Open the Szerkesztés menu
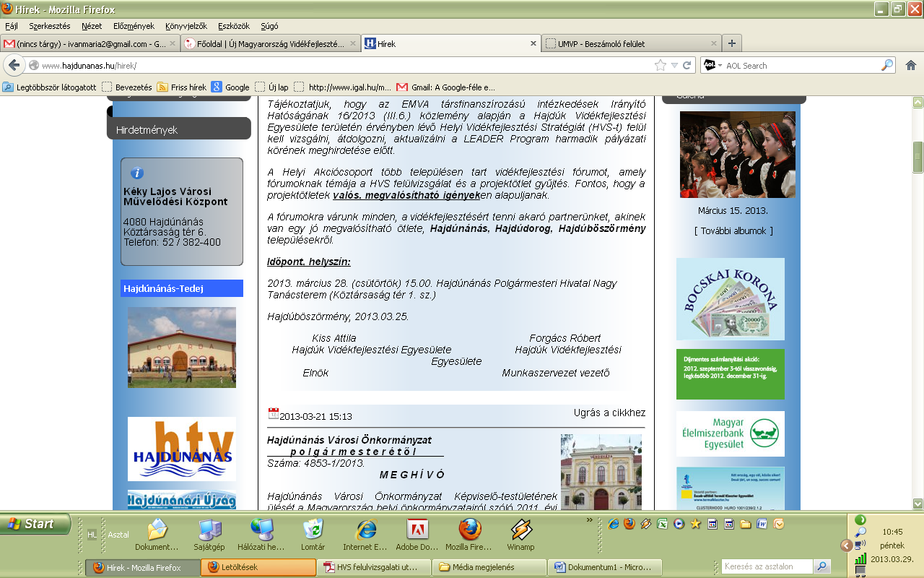This screenshot has height=578, width=924. pos(50,26)
